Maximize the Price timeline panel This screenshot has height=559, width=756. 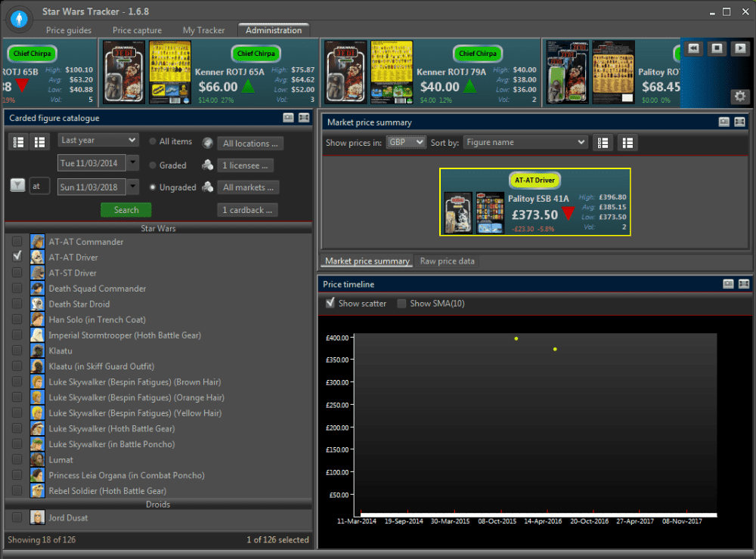click(744, 284)
